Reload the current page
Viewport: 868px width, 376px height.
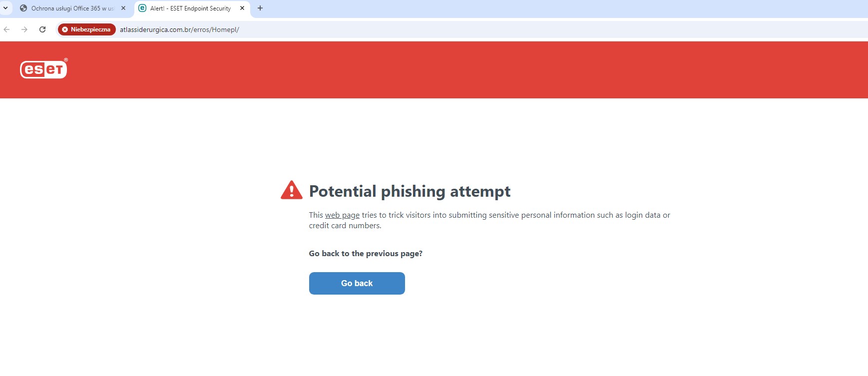tap(42, 29)
